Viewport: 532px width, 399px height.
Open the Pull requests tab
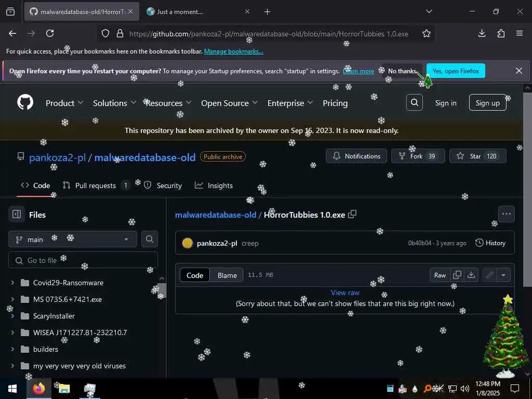click(96, 185)
